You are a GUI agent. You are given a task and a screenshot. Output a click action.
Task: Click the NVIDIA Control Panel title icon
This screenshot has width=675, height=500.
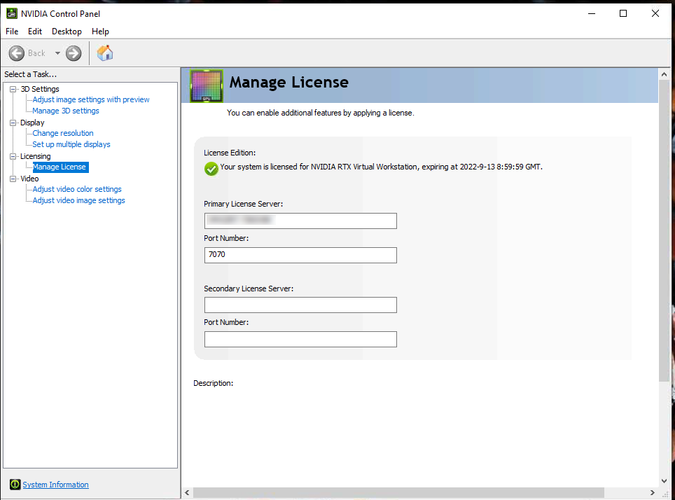click(x=11, y=13)
